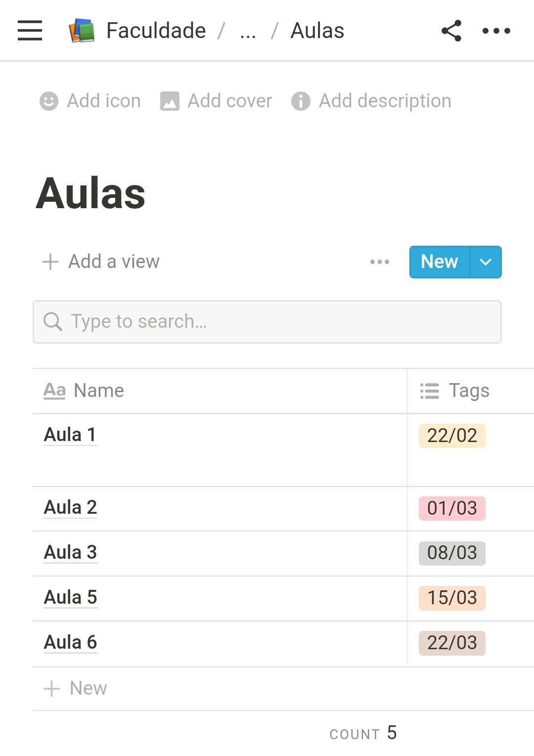Open the Aula 6 page

(x=70, y=642)
